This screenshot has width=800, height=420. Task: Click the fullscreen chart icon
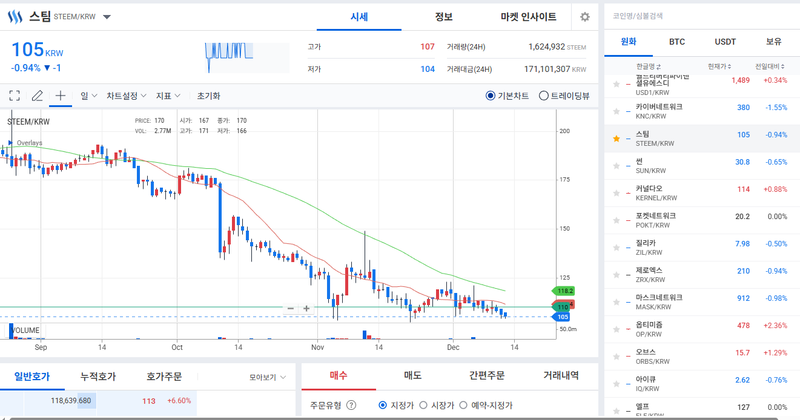14,96
